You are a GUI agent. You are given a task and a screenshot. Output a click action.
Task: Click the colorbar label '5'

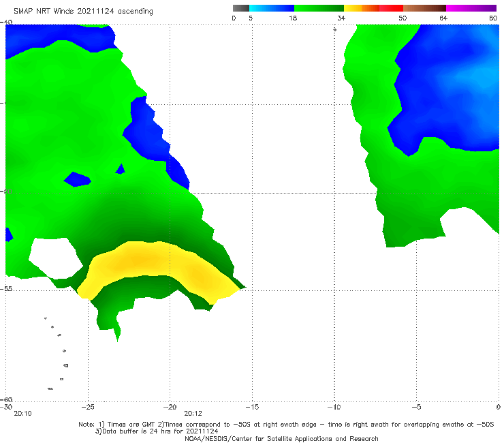pyautogui.click(x=251, y=18)
